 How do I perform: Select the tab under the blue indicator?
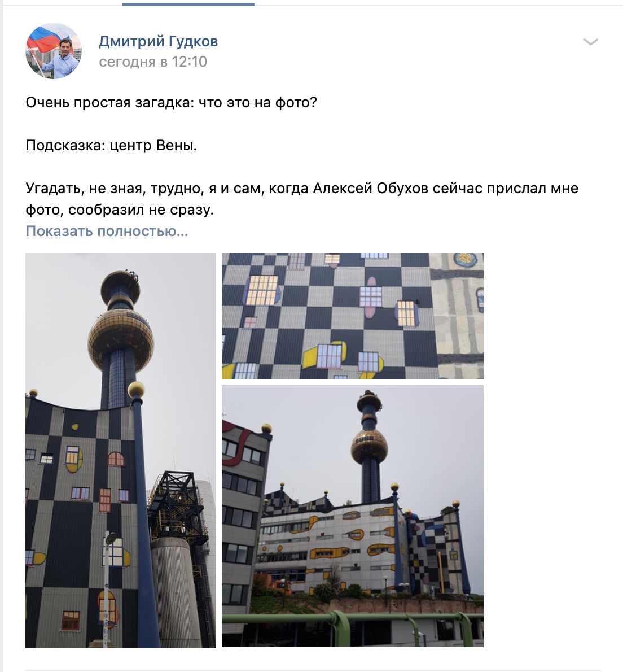[x=188, y=3]
